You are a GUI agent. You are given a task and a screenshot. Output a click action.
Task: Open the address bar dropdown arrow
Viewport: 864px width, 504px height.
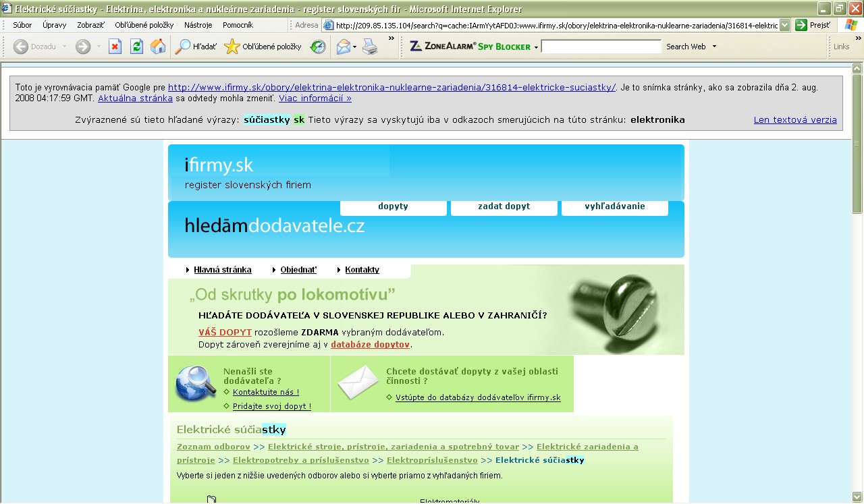(784, 26)
